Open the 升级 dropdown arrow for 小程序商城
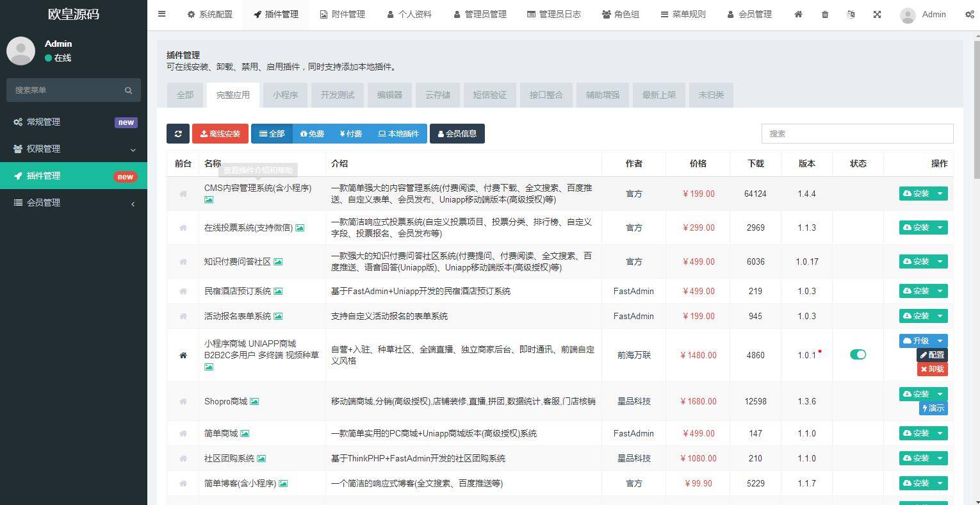Image resolution: width=980 pixels, height=505 pixels. click(940, 341)
